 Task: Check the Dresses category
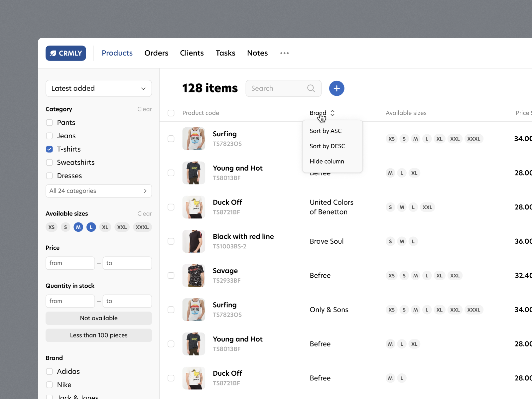[x=50, y=176]
